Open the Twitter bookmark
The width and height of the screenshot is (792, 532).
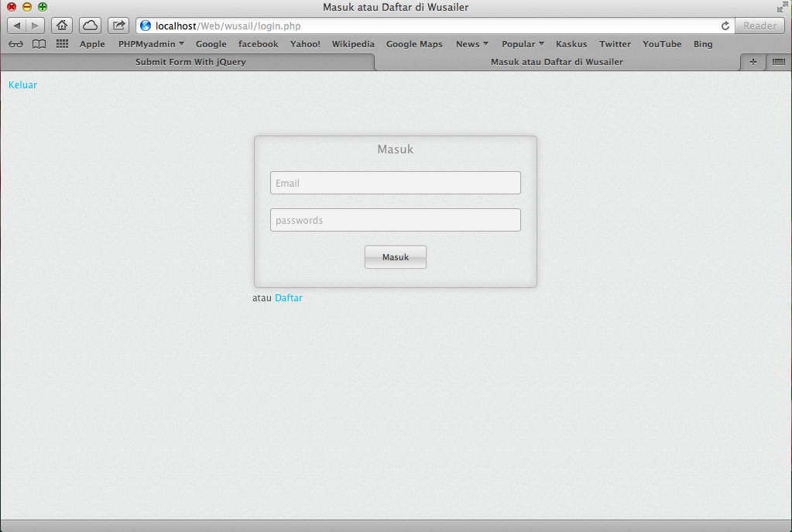click(615, 44)
